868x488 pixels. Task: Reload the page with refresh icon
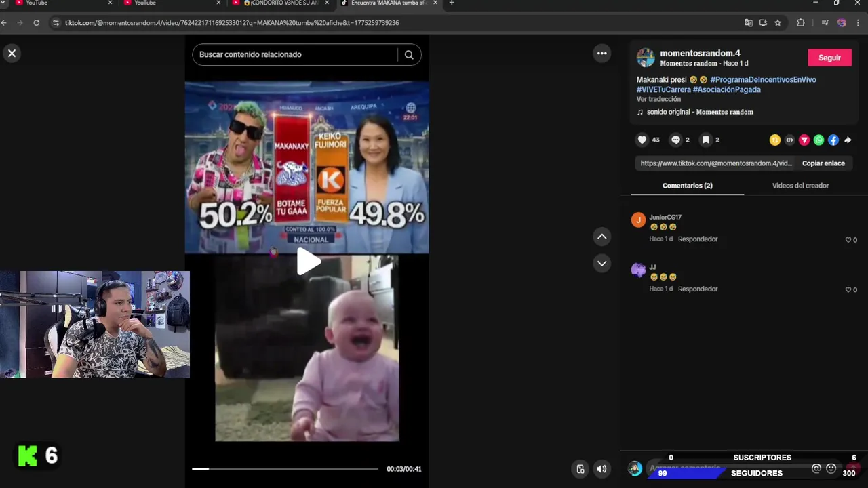(36, 23)
